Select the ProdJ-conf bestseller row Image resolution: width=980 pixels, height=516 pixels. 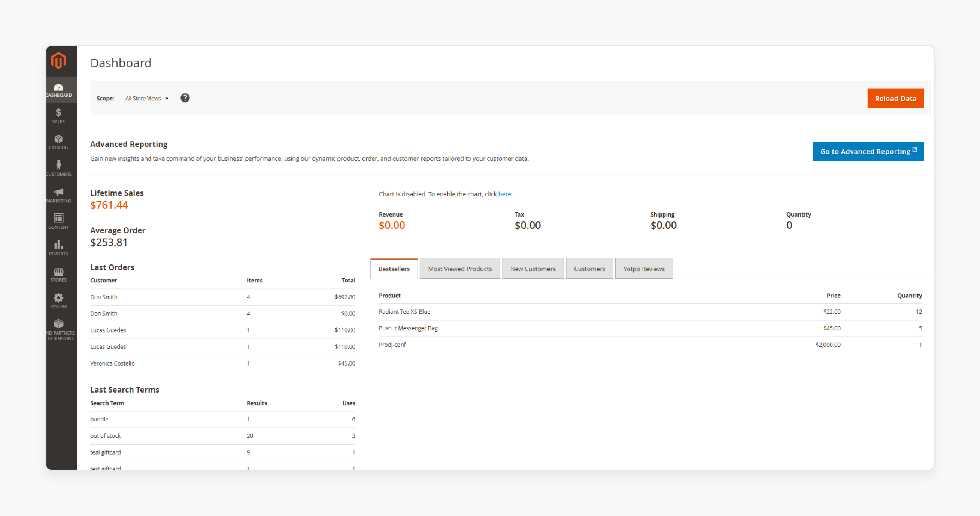click(x=651, y=345)
